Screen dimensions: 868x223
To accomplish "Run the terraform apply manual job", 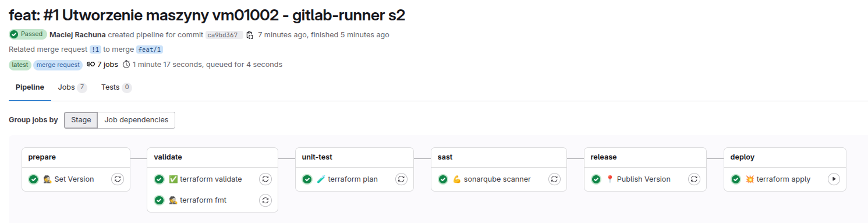I will (x=834, y=179).
